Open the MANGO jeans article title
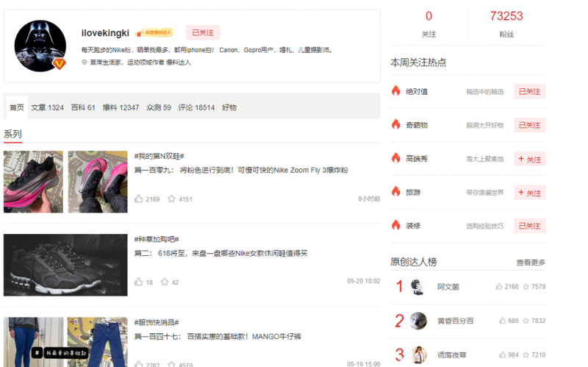Screen dimensions: 588x367 pyautogui.click(x=218, y=337)
